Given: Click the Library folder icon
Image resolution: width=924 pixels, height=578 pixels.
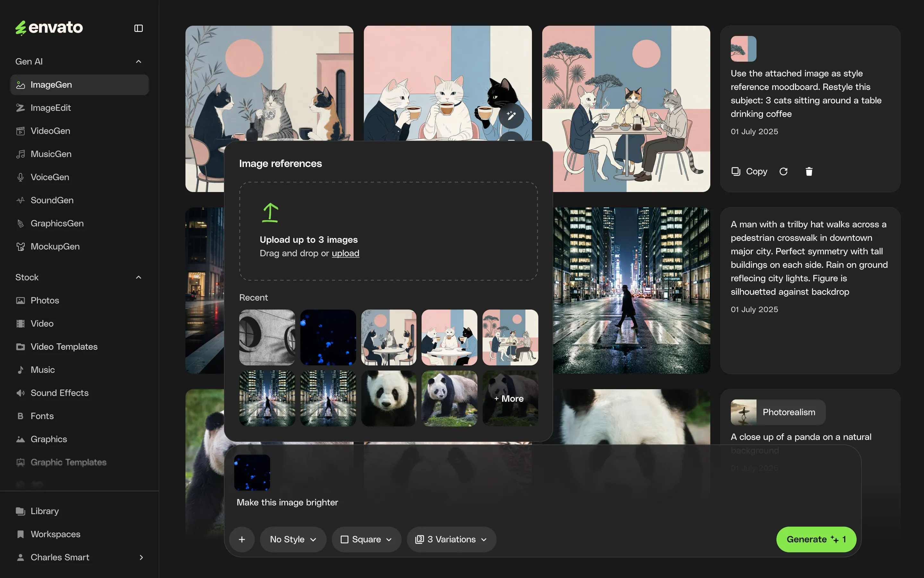Looking at the screenshot, I should pos(21,512).
